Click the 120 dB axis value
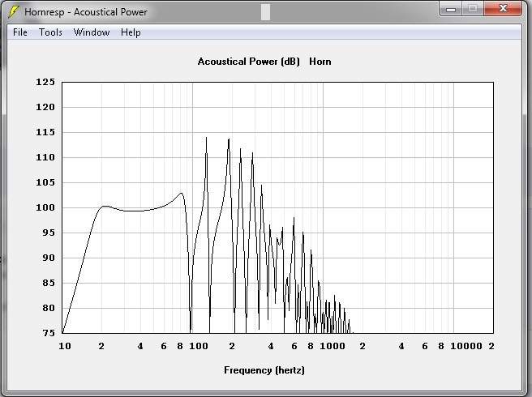Screen dimensions: 532x397 click(45, 107)
